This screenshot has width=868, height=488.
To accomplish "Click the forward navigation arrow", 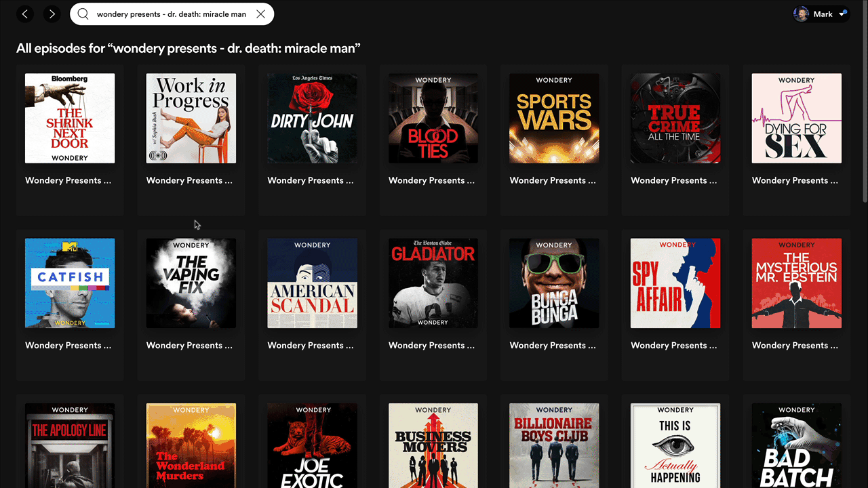I will click(x=52, y=14).
